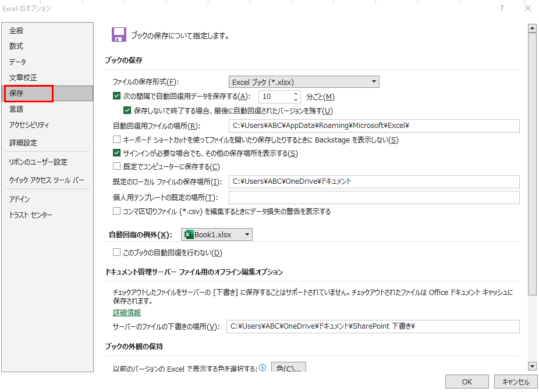539x392 pixels.
Task: Check このブックの自動回復を行わない option
Action: [117, 252]
